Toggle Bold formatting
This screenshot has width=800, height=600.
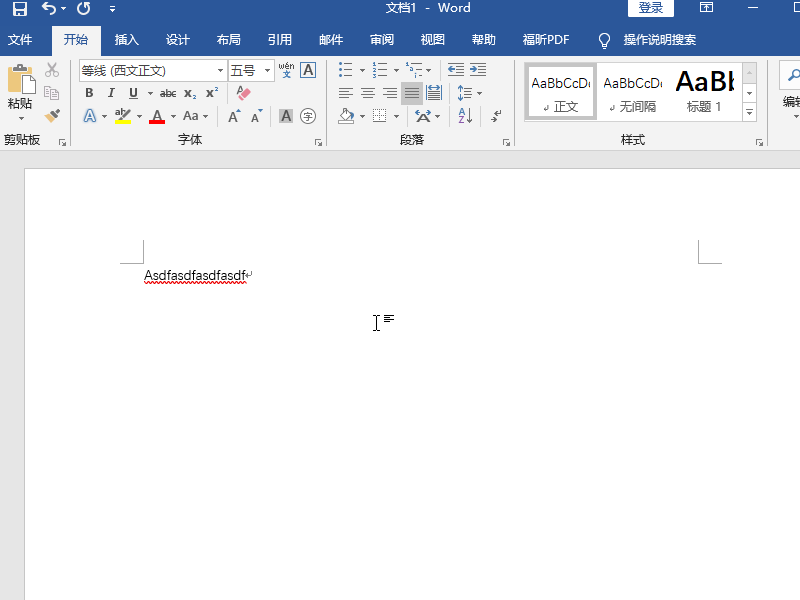click(x=89, y=93)
